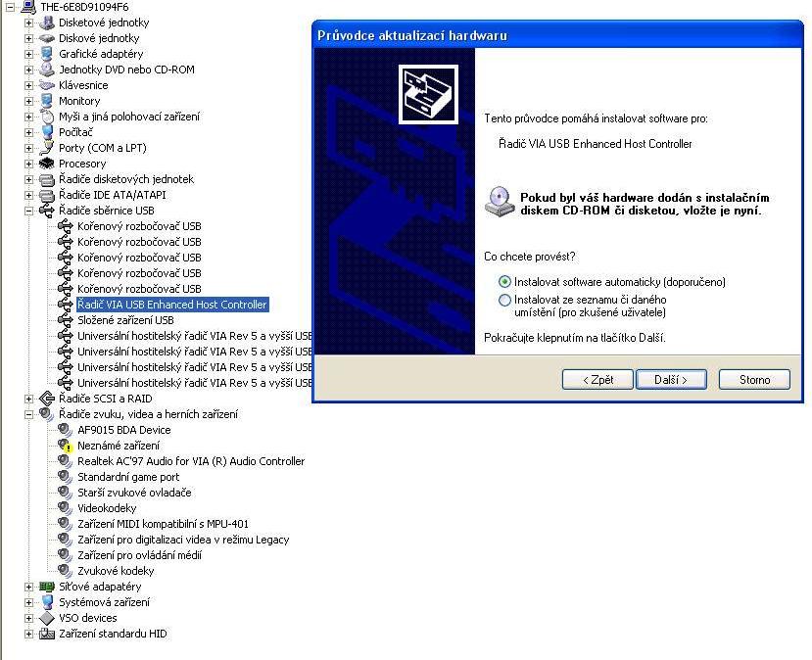
Task: Click the Řadiče SCSI a RAID icon
Action: pos(47,399)
